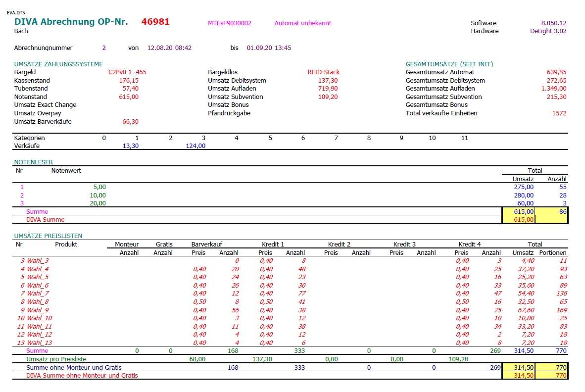Click the "Portionen" column header
The image size is (585, 392).
point(553,253)
